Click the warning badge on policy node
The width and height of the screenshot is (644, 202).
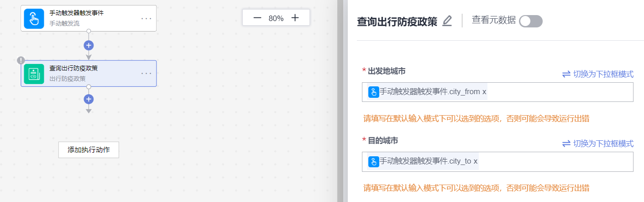click(21, 60)
